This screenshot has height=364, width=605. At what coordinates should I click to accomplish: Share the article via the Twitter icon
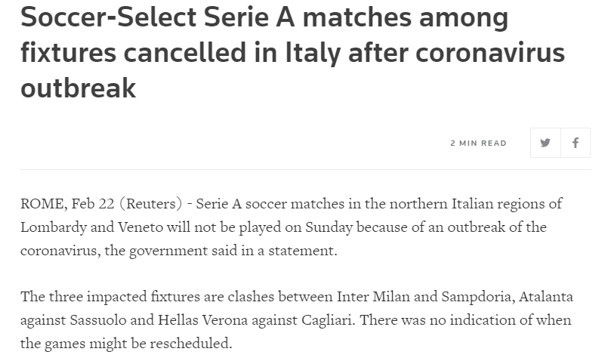(545, 143)
